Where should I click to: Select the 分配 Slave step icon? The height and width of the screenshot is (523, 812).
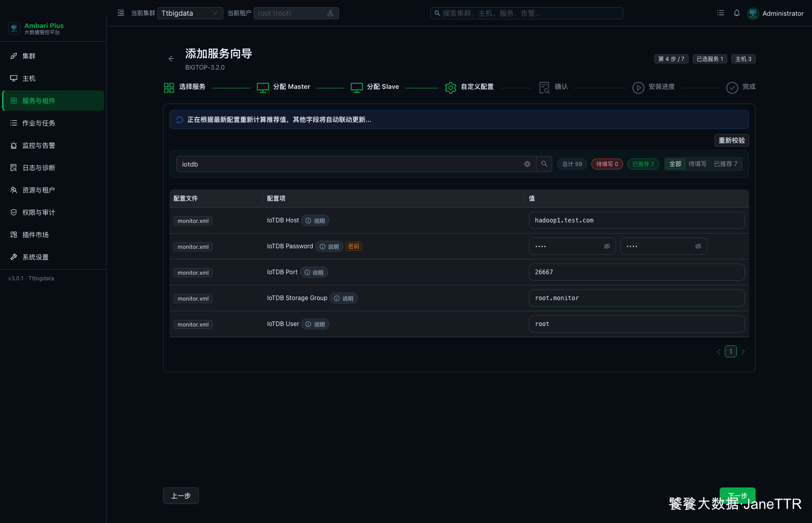click(357, 88)
